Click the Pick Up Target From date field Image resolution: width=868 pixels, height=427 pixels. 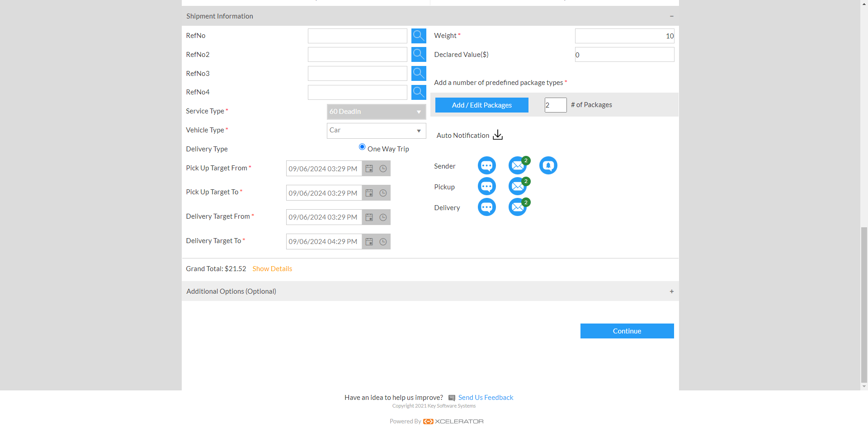[324, 169]
